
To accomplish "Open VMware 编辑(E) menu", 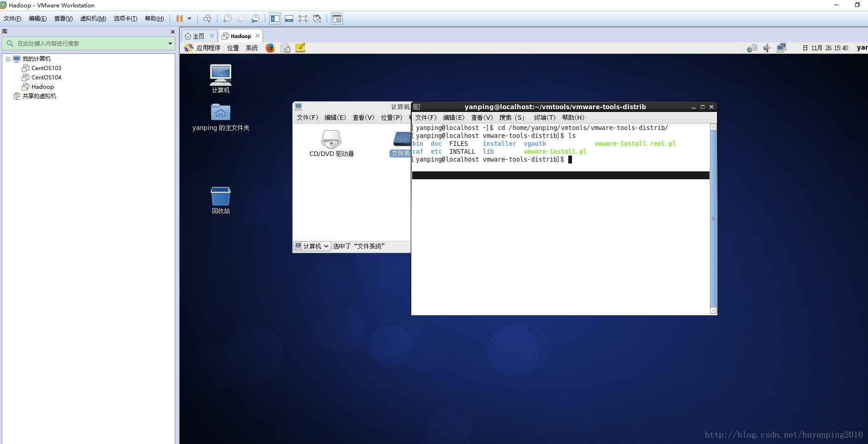I will (38, 19).
